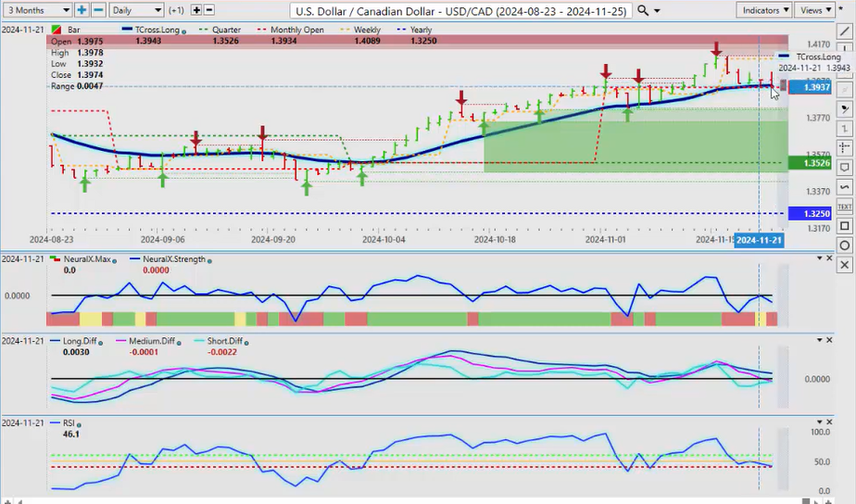Open the 3 Months range dropdown
The image size is (856, 504).
pos(34,9)
